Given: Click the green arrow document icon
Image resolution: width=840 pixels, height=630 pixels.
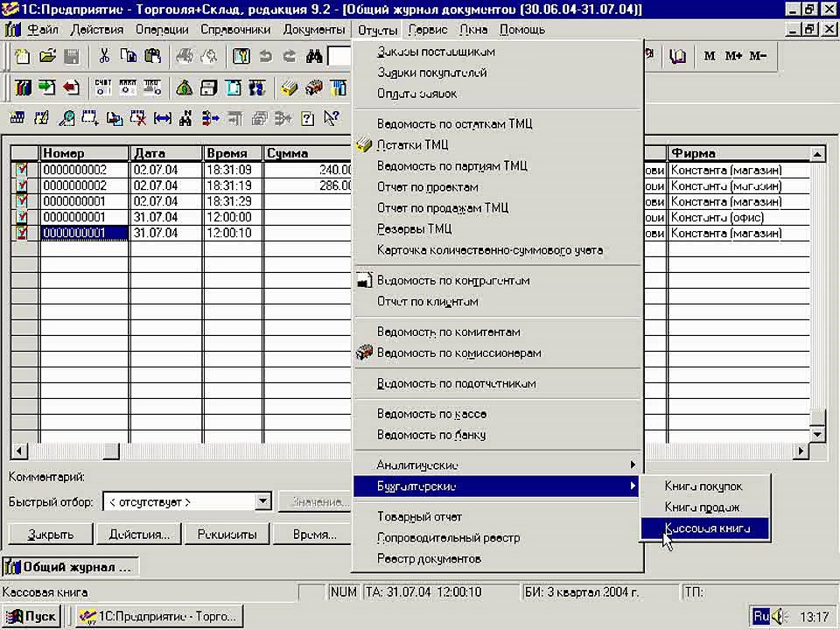Looking at the screenshot, I should [46, 87].
